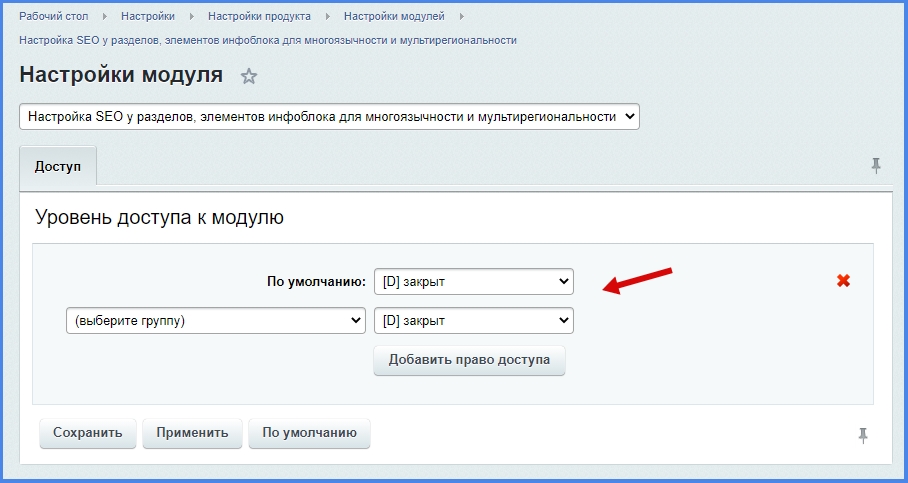The height and width of the screenshot is (483, 908).
Task: Expand the module selection dropdown
Action: click(329, 117)
